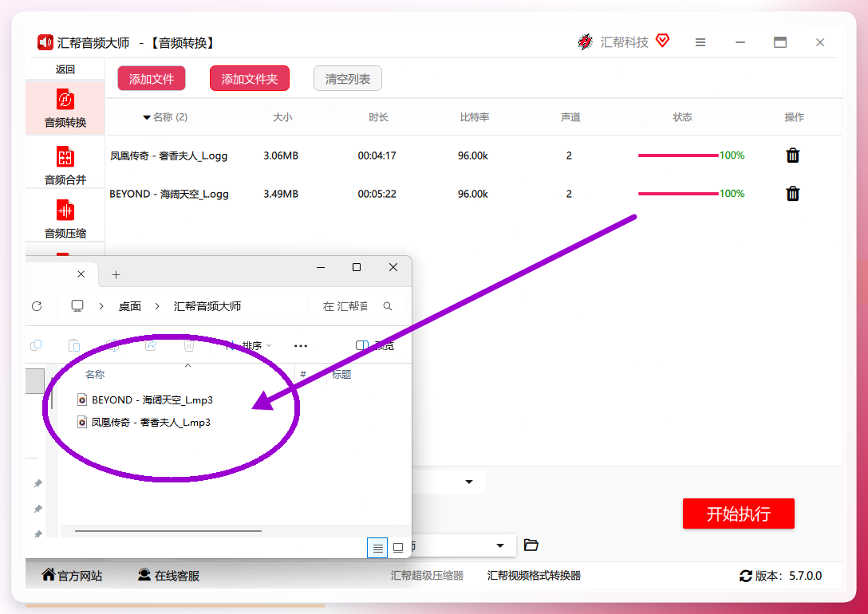Select list row BEYOND - 海阔天空_L.ogg

pos(169,194)
